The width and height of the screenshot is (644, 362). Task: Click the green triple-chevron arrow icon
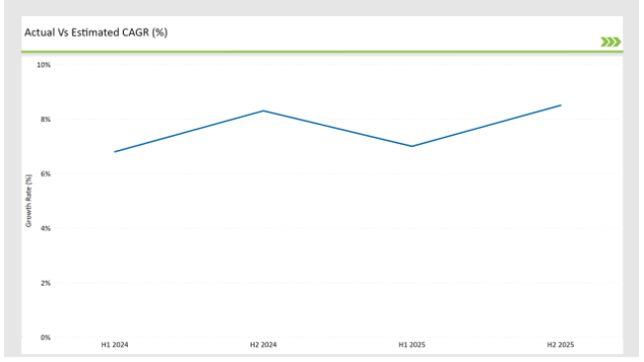(610, 42)
